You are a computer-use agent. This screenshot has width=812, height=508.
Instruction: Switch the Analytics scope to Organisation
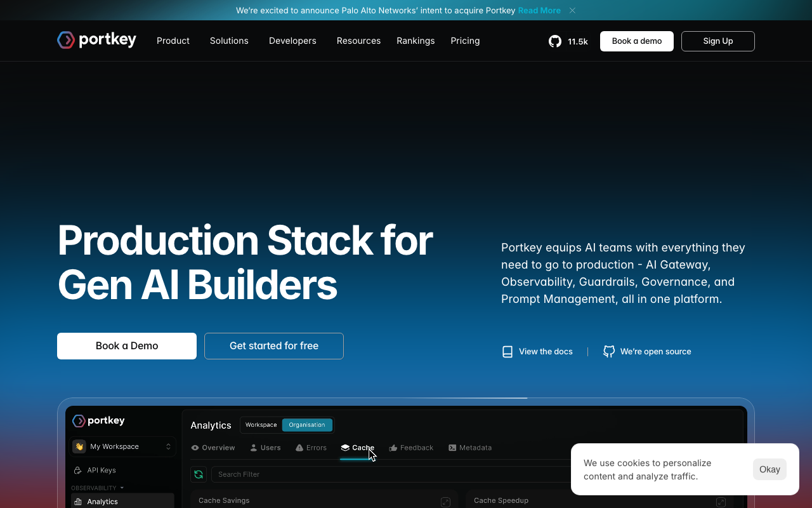pyautogui.click(x=307, y=425)
